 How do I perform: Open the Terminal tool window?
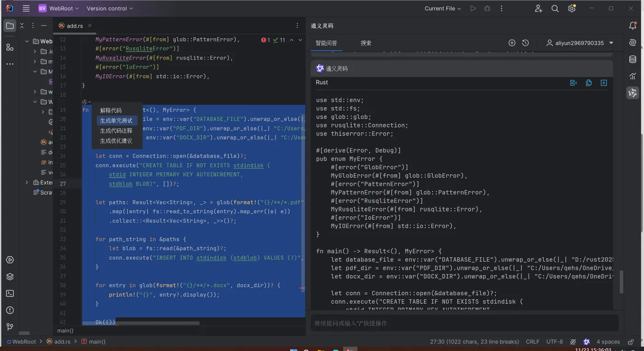tap(10, 294)
